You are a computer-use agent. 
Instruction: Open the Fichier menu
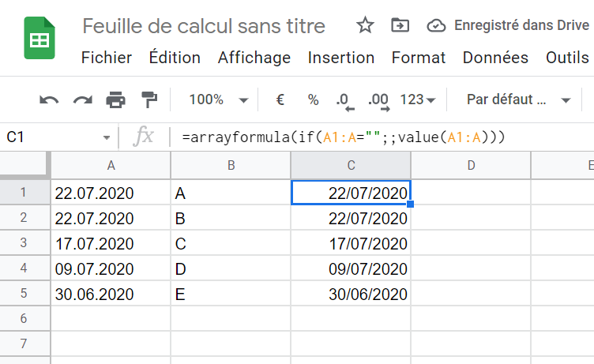[107, 58]
